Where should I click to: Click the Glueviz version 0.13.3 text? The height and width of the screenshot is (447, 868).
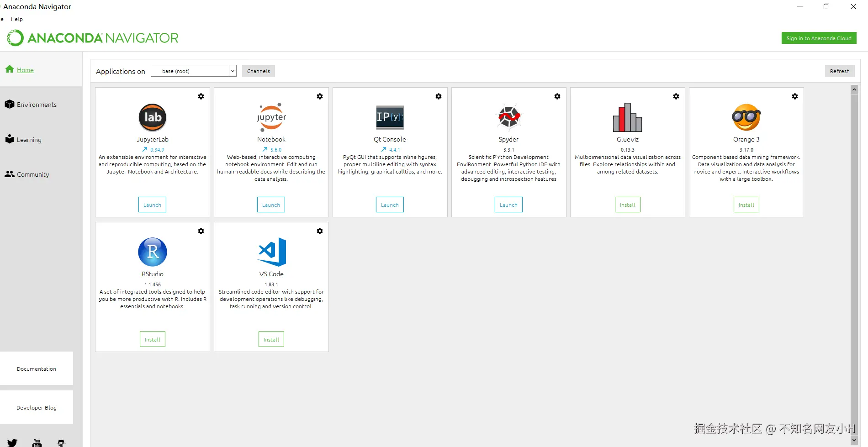click(x=628, y=150)
